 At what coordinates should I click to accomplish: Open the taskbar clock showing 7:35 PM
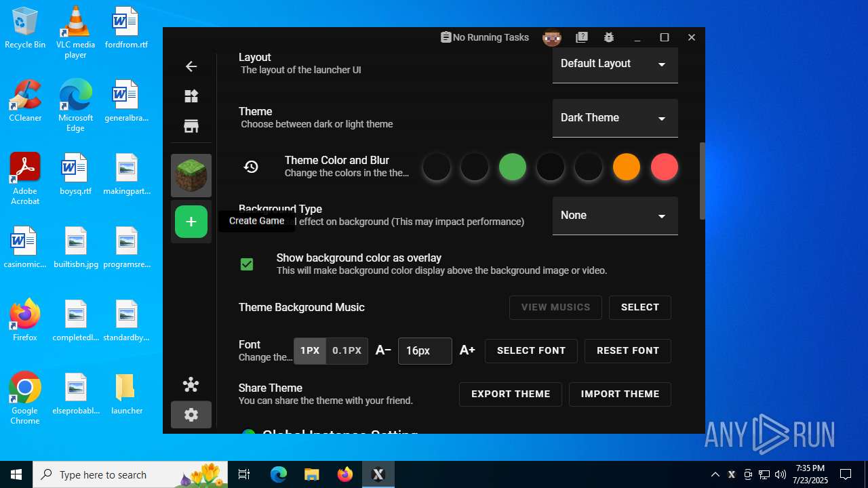810,474
